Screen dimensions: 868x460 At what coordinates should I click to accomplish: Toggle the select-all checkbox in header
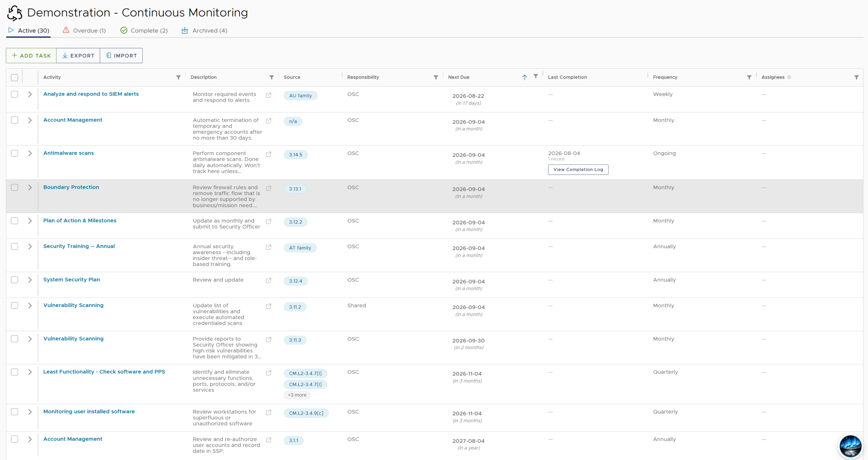pos(15,78)
